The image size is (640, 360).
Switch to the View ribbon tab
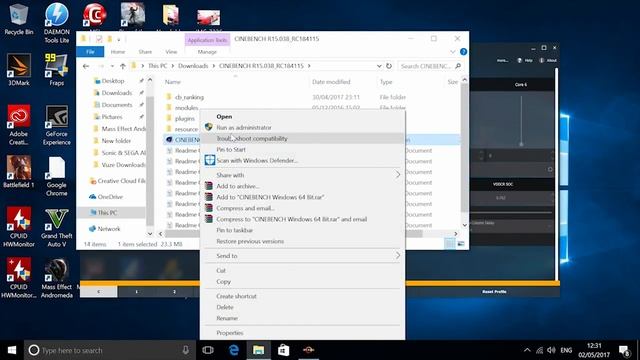171,52
